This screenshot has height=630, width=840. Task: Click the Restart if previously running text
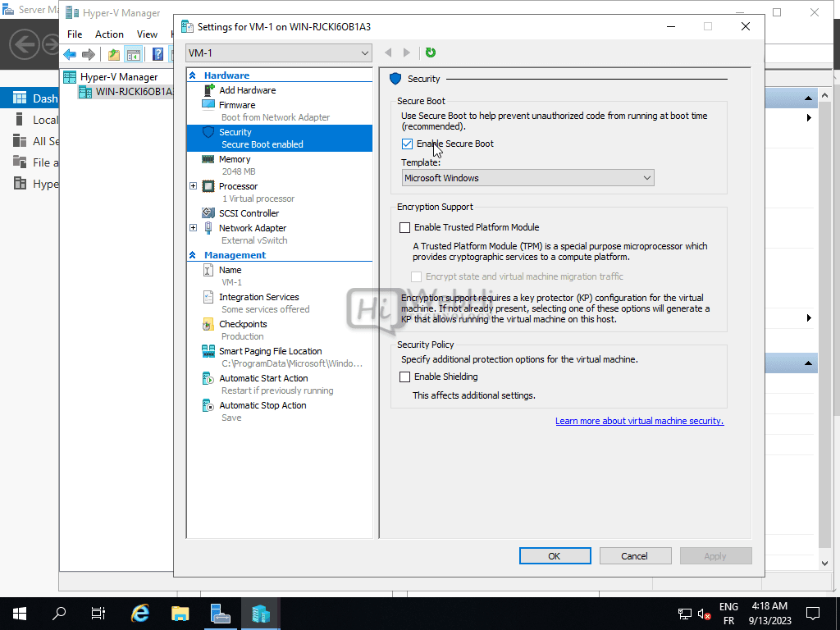click(x=277, y=391)
